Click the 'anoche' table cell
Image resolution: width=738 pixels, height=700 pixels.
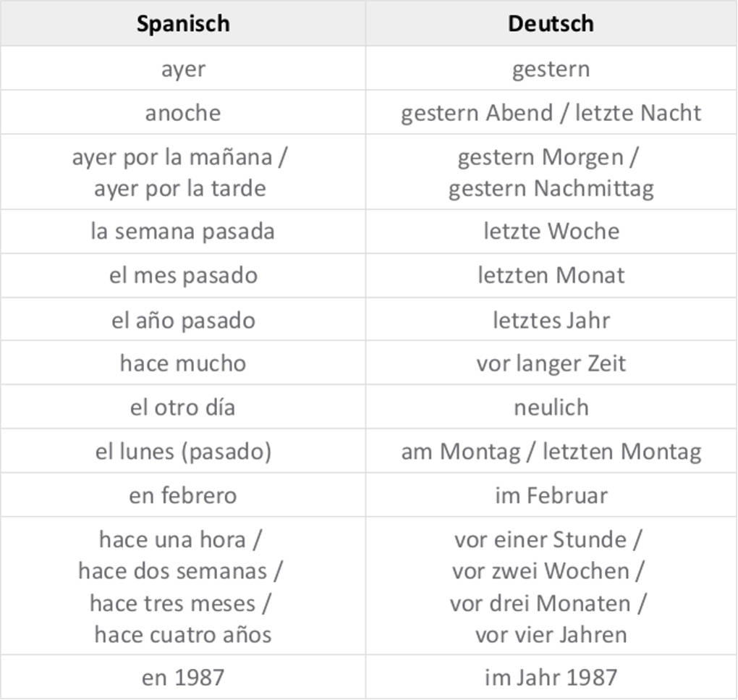tap(183, 113)
